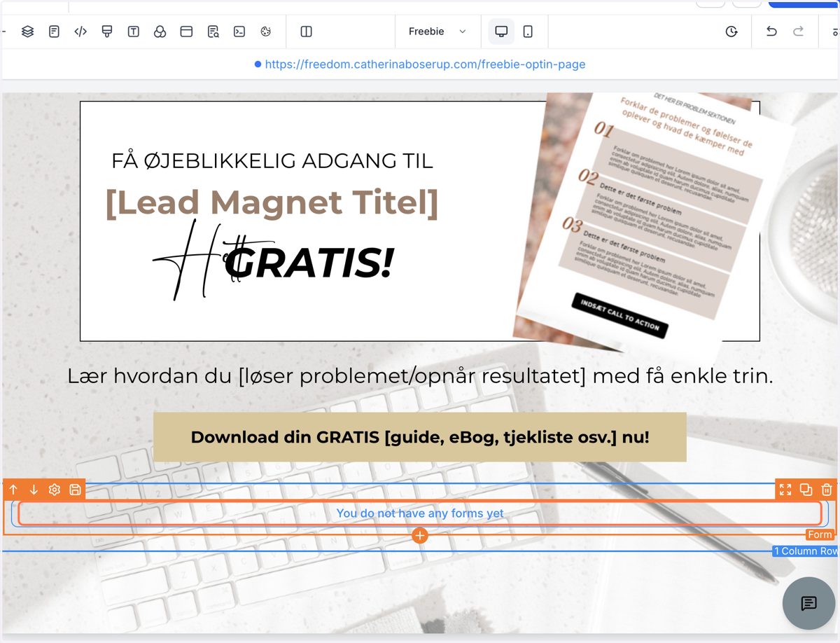Open the Layers panel icon
Image resolution: width=840 pixels, height=643 pixels.
[x=27, y=32]
